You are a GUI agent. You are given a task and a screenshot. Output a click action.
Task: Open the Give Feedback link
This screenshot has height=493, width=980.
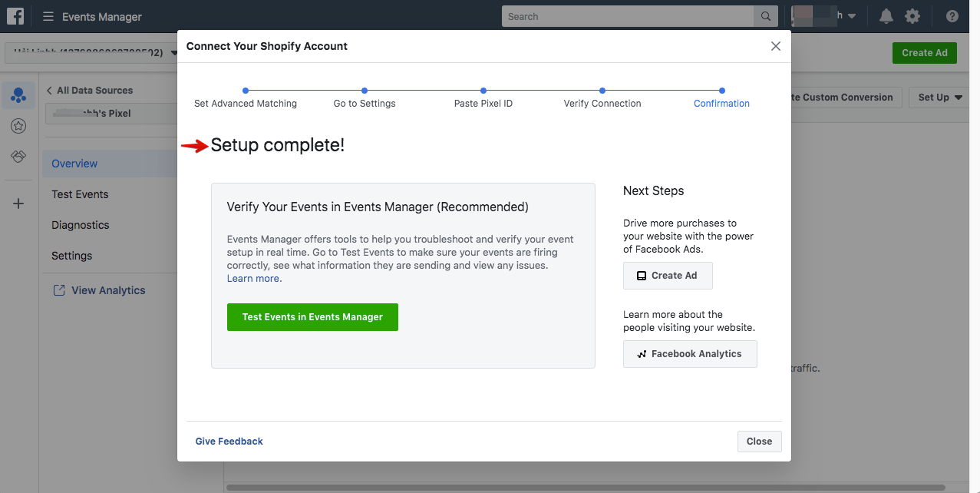(x=229, y=442)
